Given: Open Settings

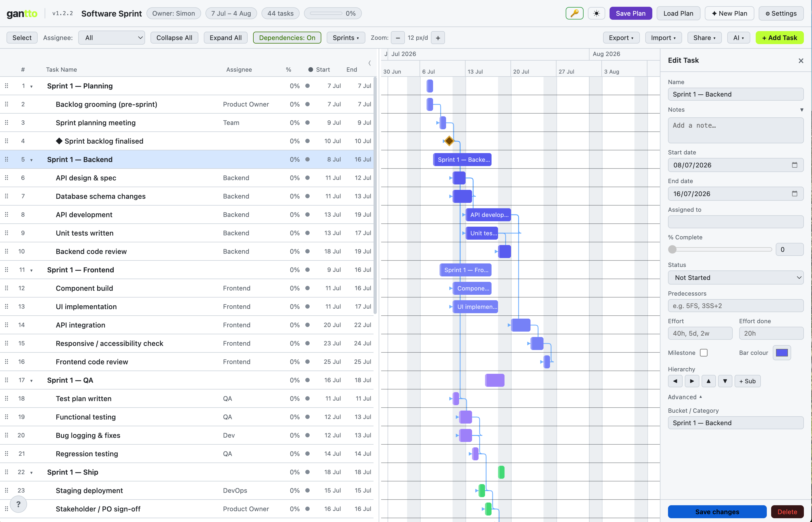Looking at the screenshot, I should point(781,14).
